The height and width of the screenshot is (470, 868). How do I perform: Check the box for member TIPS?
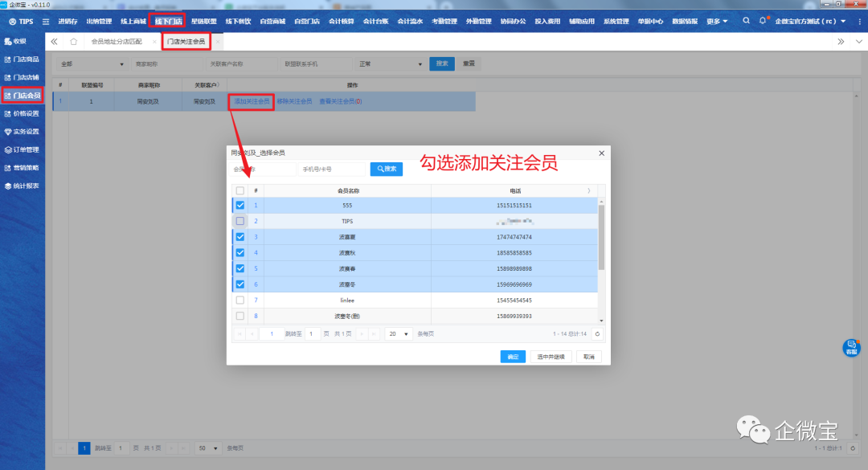point(240,221)
